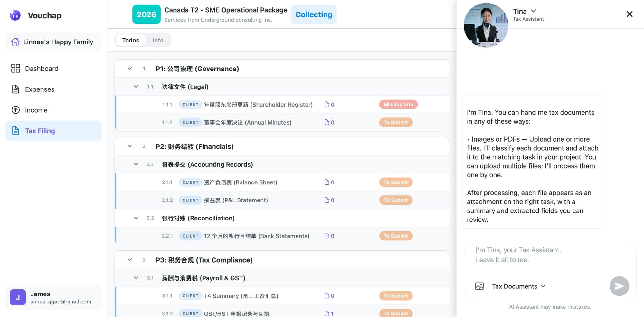Collapse the P3 Tax Compliance section
The width and height of the screenshot is (644, 317).
click(x=129, y=260)
